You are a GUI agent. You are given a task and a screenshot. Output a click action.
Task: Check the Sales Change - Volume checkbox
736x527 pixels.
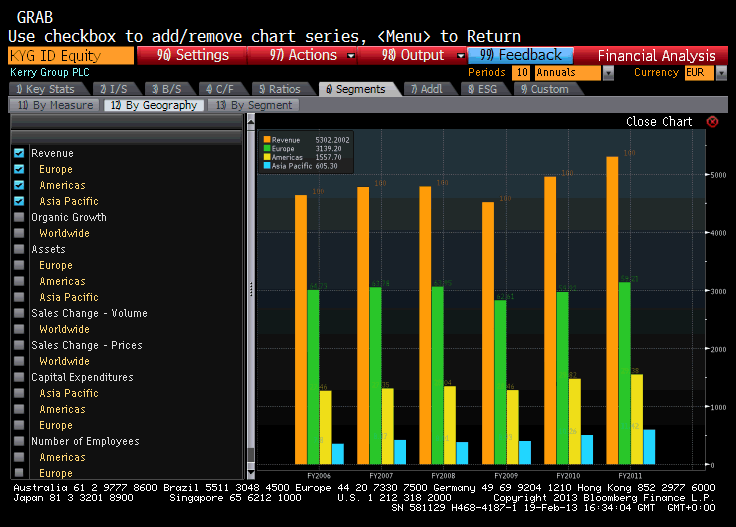(x=19, y=313)
